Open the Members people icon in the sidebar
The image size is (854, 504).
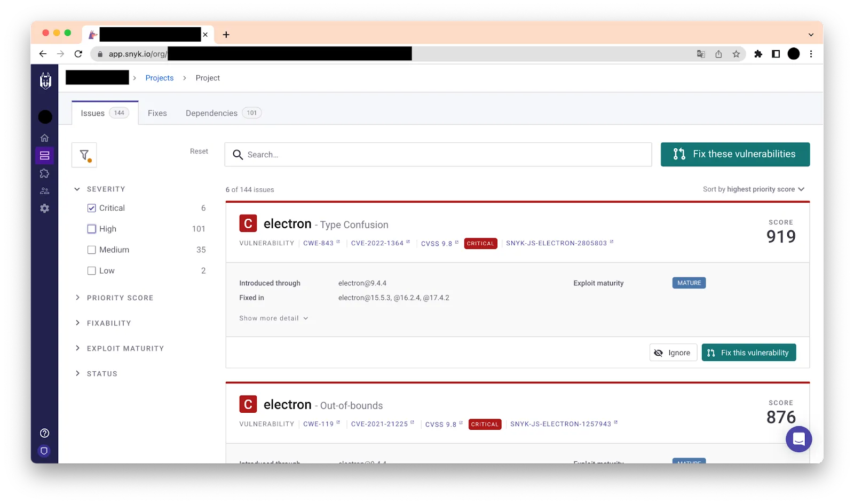[x=45, y=191]
